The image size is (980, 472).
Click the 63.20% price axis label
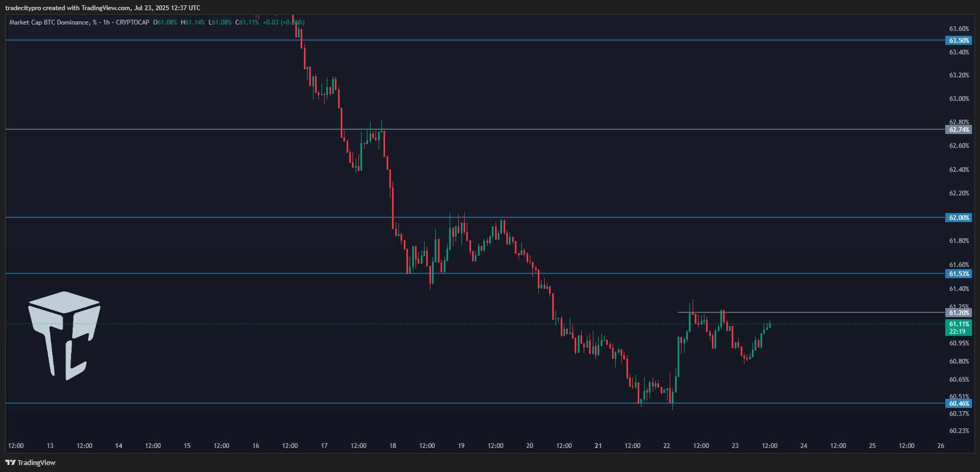click(x=959, y=75)
